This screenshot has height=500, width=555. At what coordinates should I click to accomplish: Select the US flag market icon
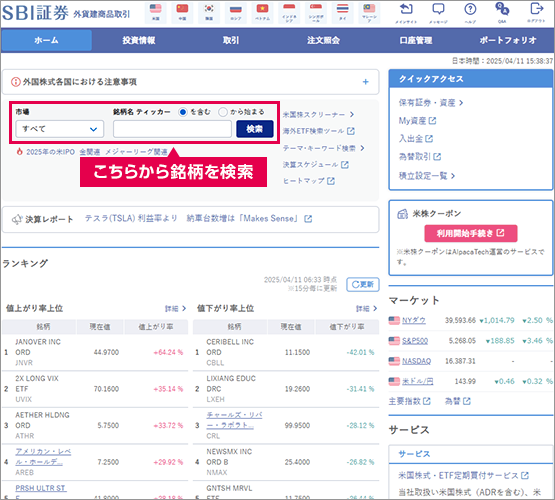click(x=155, y=13)
